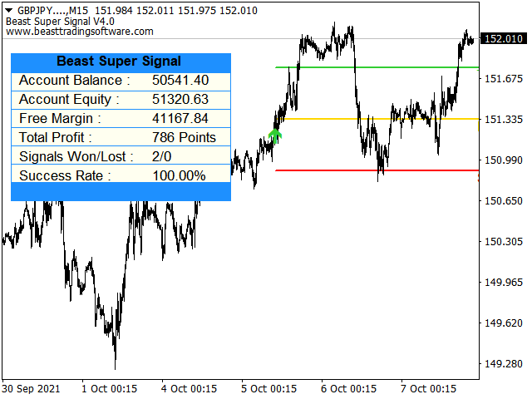Screen dimensions: 532x399
Task: Click the Beast Super Signal panel header
Action: click(121, 62)
